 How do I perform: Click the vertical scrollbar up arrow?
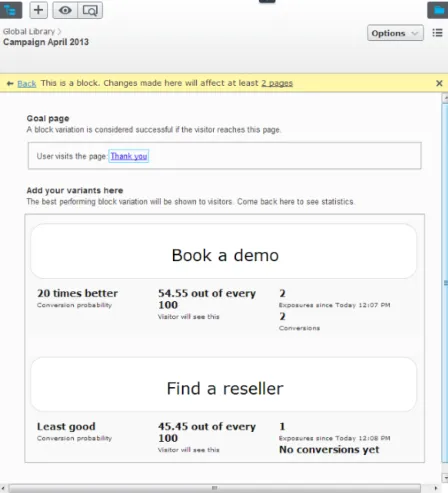pos(445,98)
